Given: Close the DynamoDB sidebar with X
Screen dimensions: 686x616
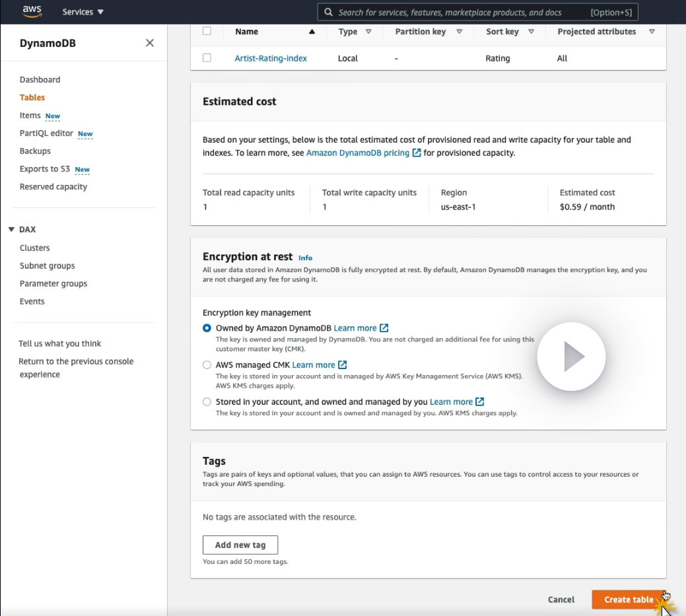Looking at the screenshot, I should (x=150, y=43).
